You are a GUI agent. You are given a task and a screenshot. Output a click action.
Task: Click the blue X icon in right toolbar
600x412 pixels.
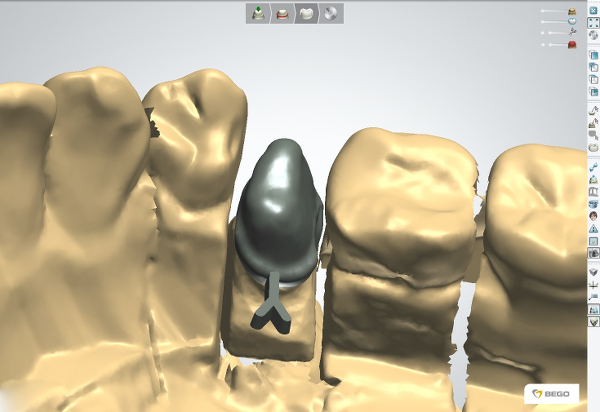594,10
